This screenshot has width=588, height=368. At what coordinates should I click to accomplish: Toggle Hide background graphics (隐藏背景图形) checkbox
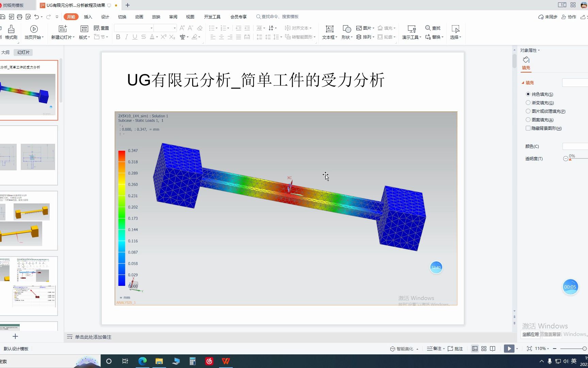528,128
